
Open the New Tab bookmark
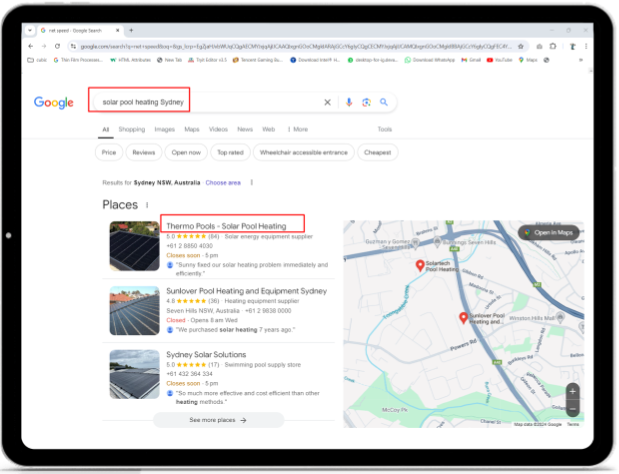point(169,60)
